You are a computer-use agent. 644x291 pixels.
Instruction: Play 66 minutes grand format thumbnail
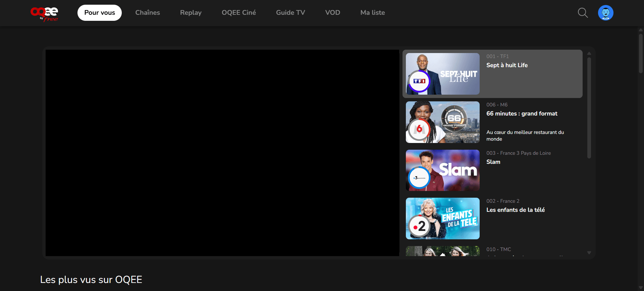click(x=443, y=122)
